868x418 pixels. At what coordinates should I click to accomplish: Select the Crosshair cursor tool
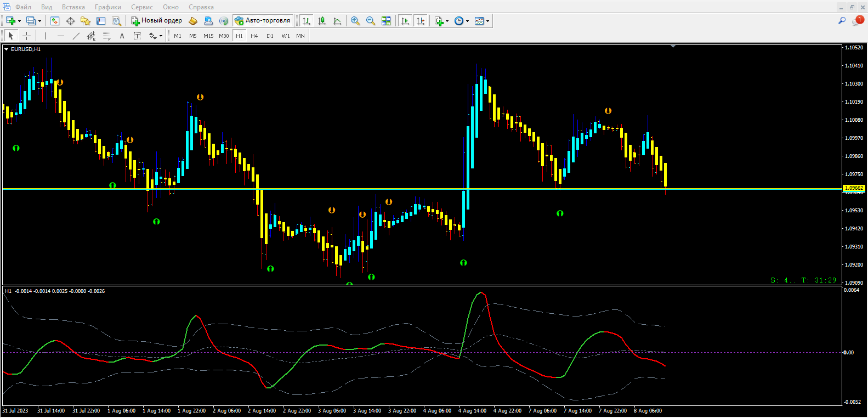point(26,36)
